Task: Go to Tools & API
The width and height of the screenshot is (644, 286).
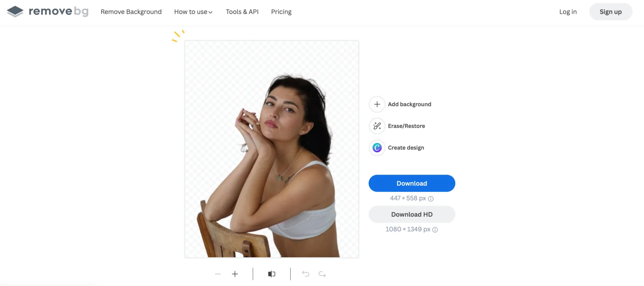Action: [242, 12]
